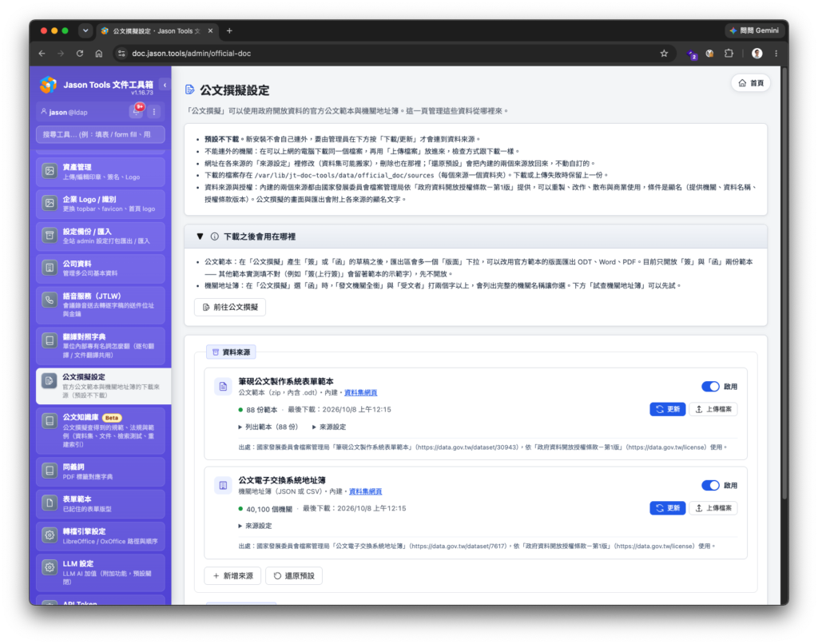Click 問問 Gemini button
818x644 pixels.
click(x=754, y=31)
